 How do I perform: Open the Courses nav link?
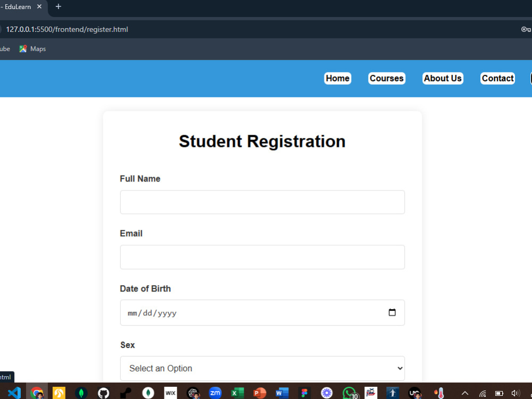[387, 78]
